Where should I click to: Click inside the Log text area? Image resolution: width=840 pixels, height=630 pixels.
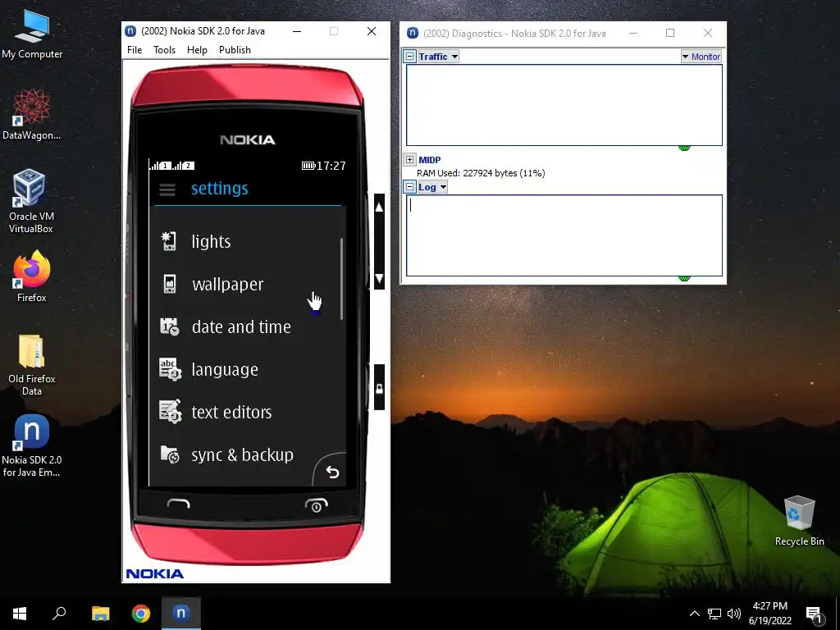point(564,235)
